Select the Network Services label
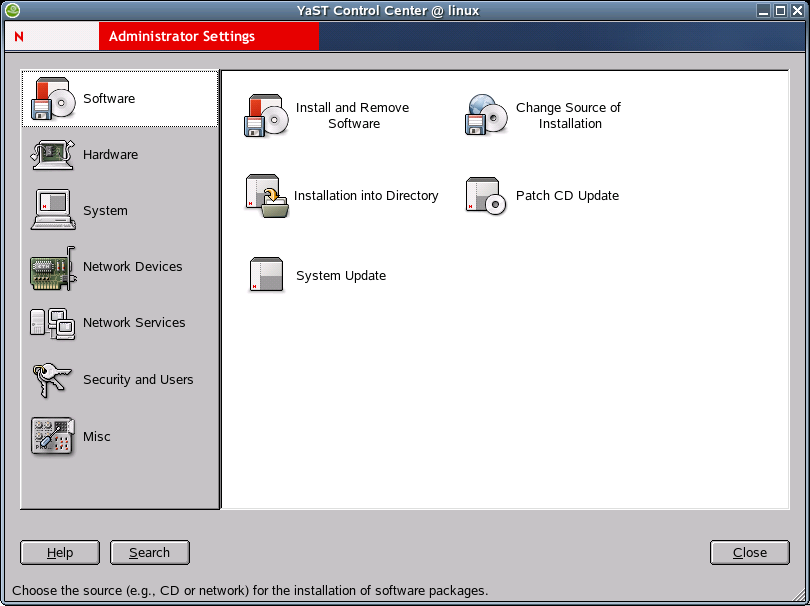This screenshot has height=606, width=810. point(134,322)
